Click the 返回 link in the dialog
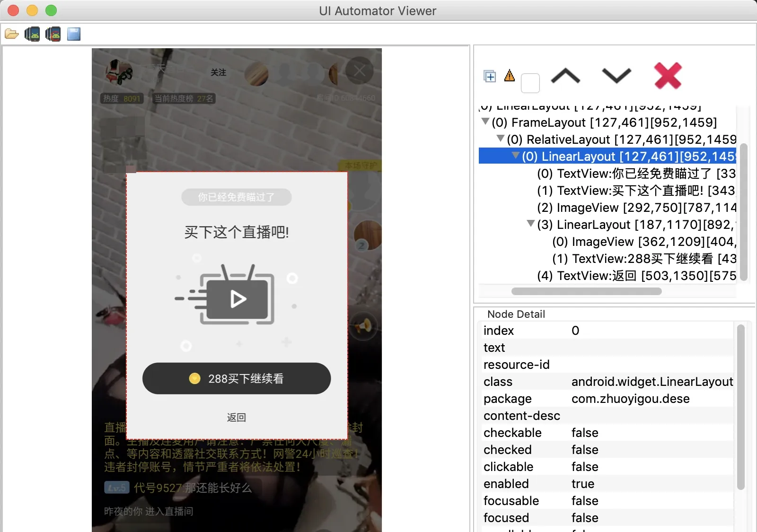The height and width of the screenshot is (532, 757). (237, 417)
